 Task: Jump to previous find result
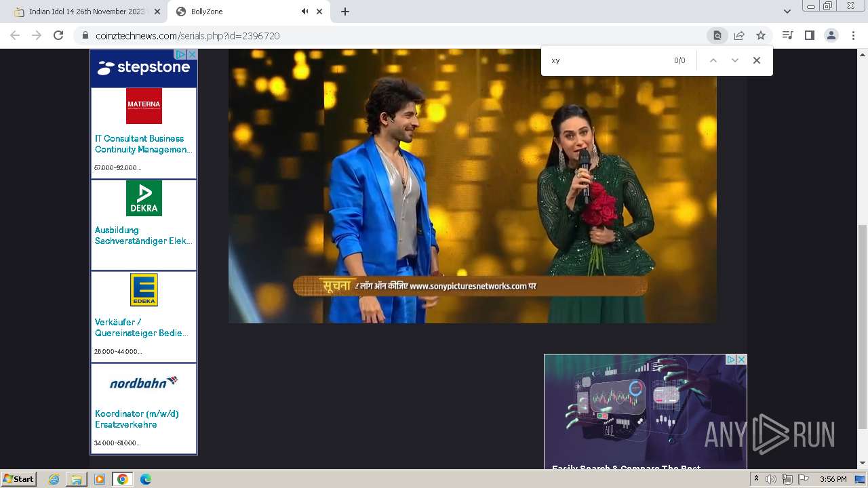click(x=713, y=60)
